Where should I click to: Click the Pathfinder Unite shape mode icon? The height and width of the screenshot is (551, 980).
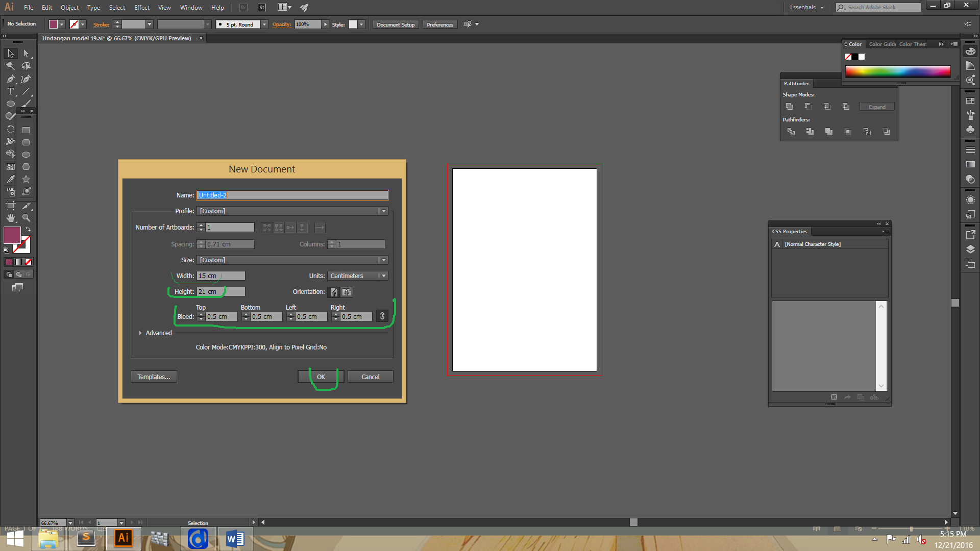click(789, 107)
